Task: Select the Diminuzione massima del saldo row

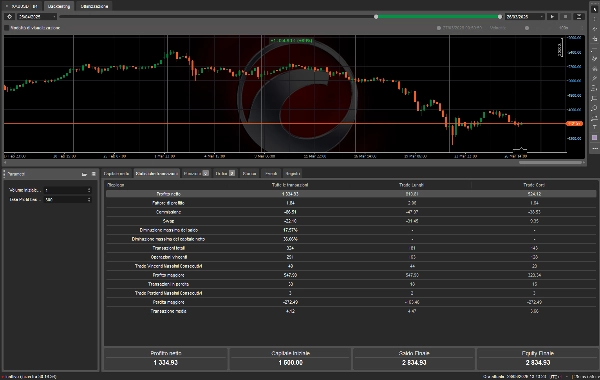Action: (351, 230)
